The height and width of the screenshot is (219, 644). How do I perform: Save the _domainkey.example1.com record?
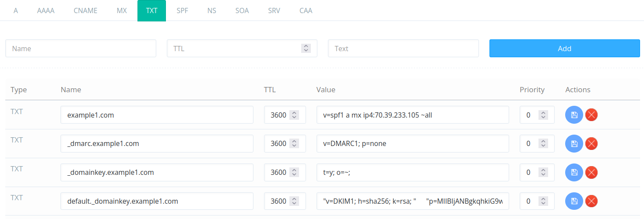point(574,173)
